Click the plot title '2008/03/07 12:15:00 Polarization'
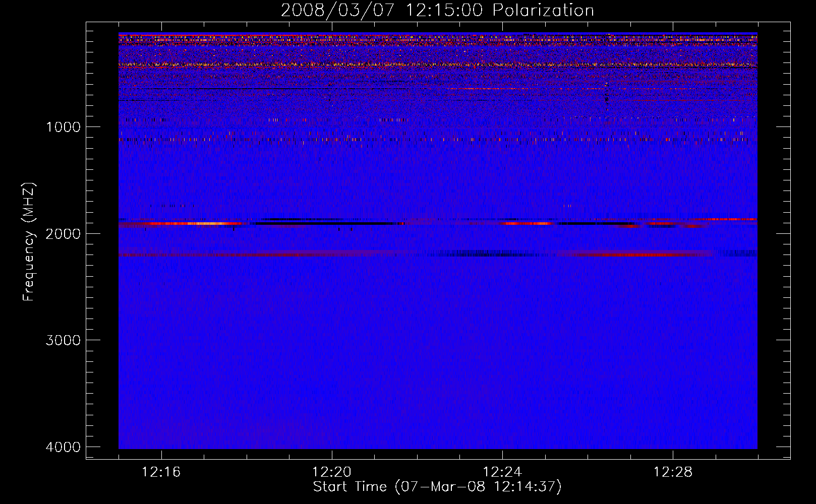816x504 pixels. pyautogui.click(x=437, y=11)
